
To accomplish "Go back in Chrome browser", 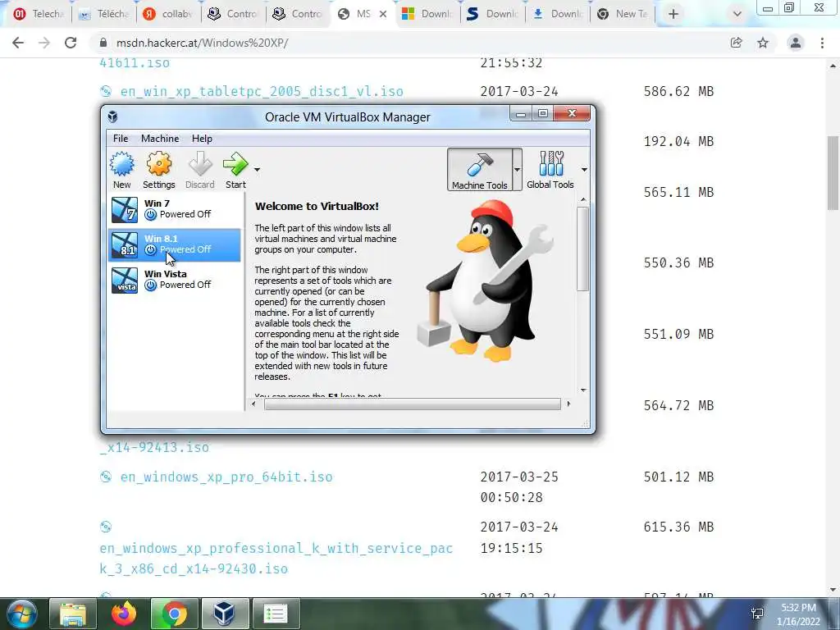I will [18, 43].
